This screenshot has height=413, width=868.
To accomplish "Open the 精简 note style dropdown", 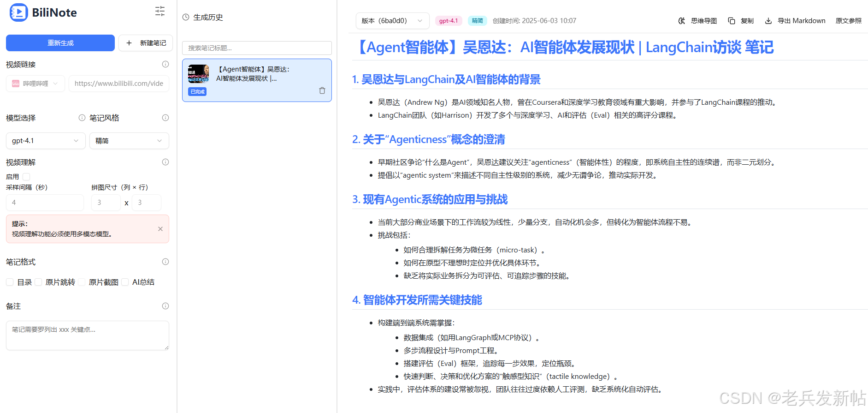I will point(129,141).
